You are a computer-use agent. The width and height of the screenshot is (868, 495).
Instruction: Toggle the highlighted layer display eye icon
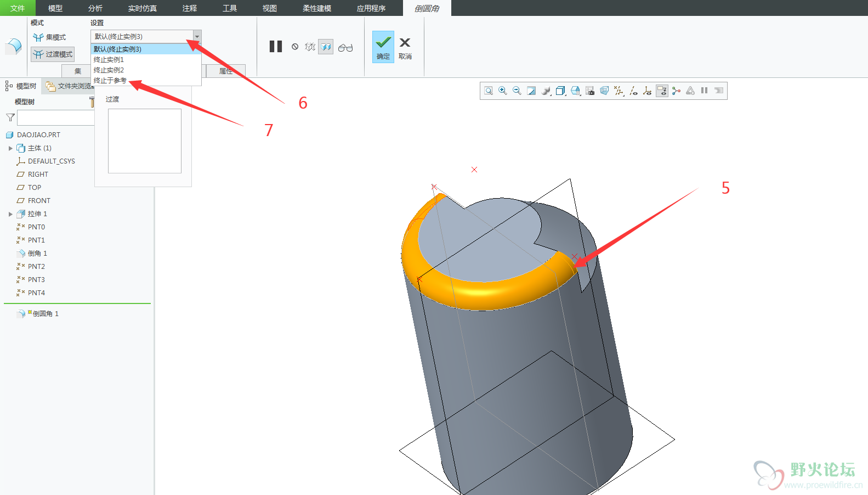click(662, 91)
